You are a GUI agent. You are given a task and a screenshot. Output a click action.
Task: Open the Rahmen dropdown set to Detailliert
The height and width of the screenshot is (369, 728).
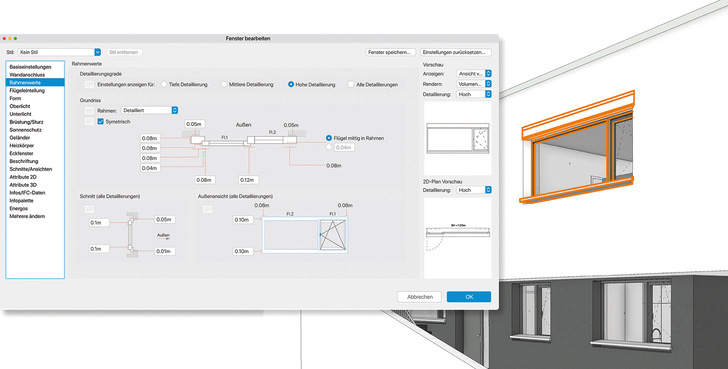(150, 110)
